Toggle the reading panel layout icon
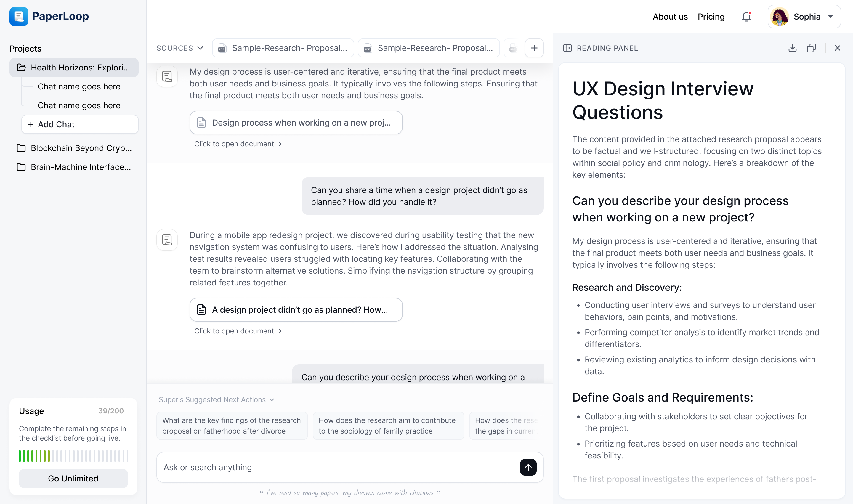853x504 pixels. 567,48
